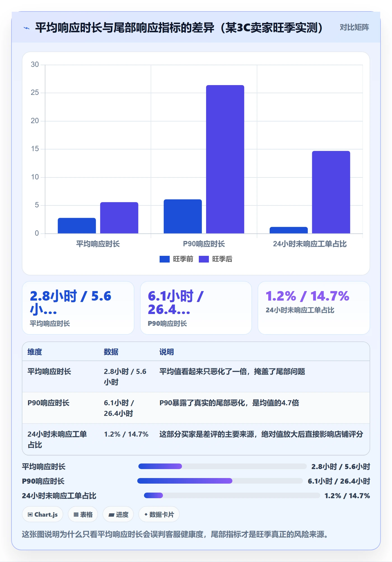392x562 pixels.
Task: Open the 1.2% / 14.7% data card
Action: (314, 308)
